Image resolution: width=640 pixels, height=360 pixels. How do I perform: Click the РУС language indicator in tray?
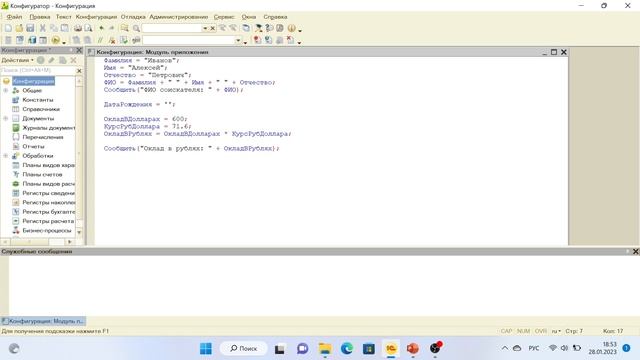pyautogui.click(x=533, y=348)
